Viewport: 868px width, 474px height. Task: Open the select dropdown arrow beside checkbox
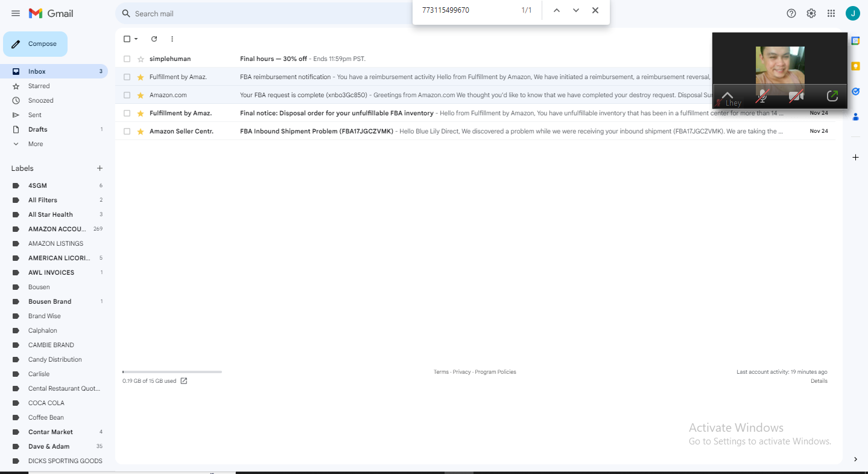tap(136, 39)
